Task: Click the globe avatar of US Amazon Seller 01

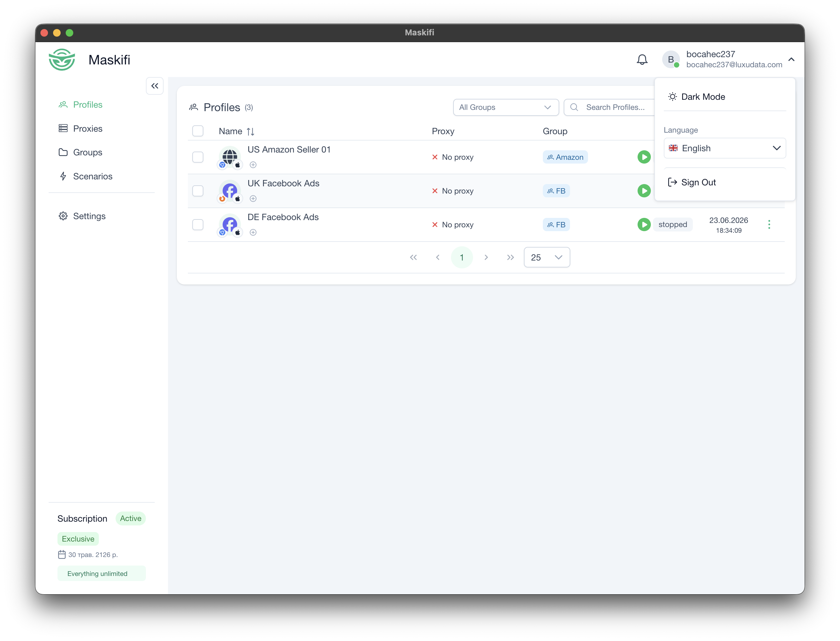Action: [x=230, y=156]
